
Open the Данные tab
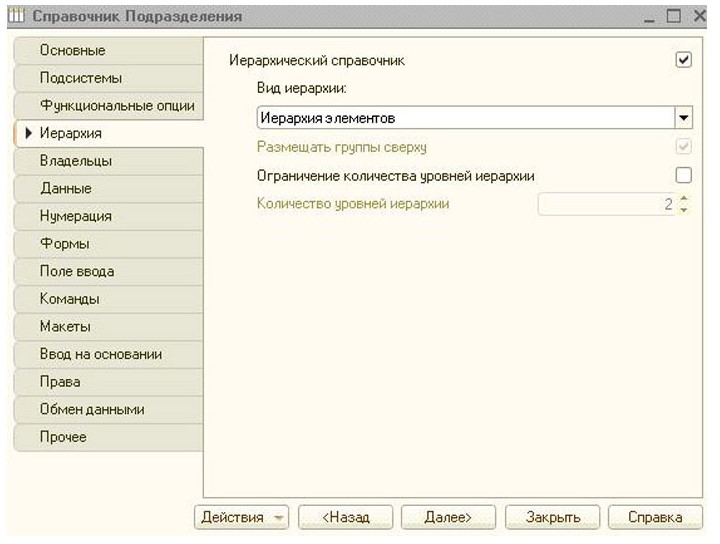(66, 188)
